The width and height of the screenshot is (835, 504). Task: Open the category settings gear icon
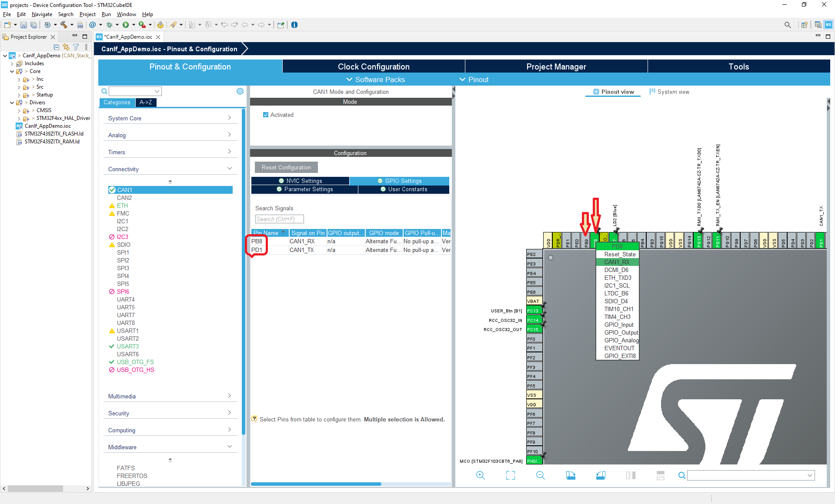(x=240, y=91)
